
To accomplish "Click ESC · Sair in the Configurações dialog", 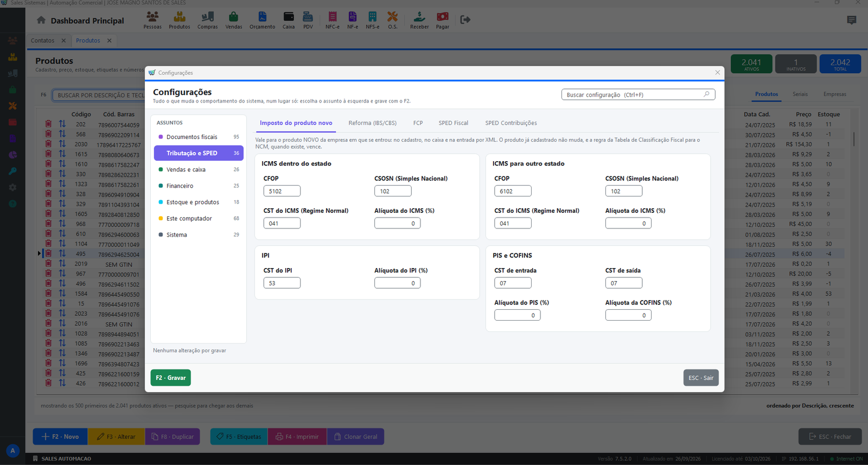I will [x=701, y=378].
